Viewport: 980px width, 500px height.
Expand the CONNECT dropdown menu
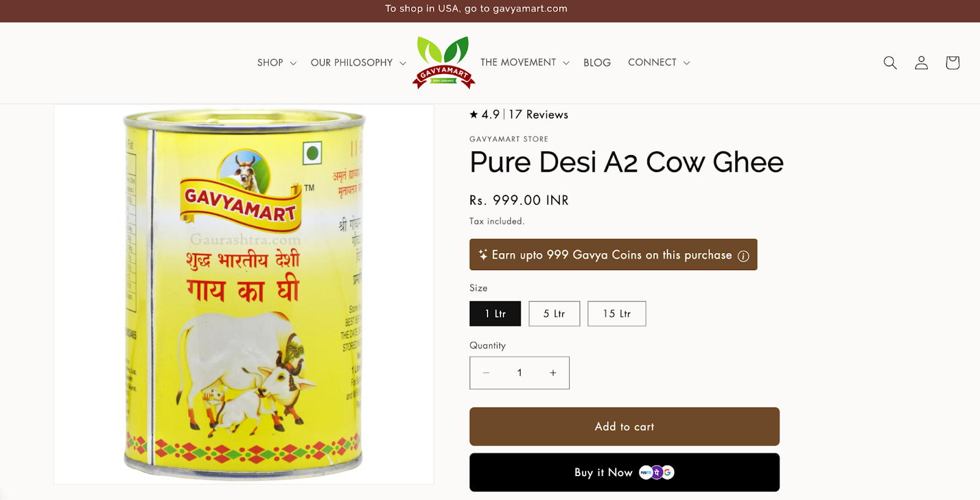pos(659,63)
